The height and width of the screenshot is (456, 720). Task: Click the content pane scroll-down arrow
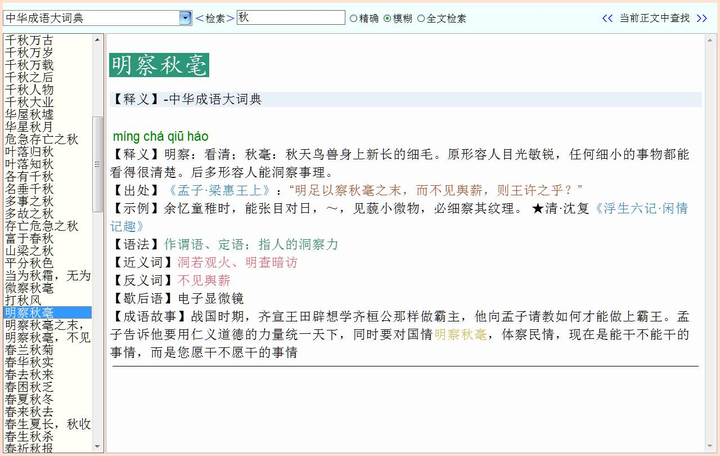709,446
